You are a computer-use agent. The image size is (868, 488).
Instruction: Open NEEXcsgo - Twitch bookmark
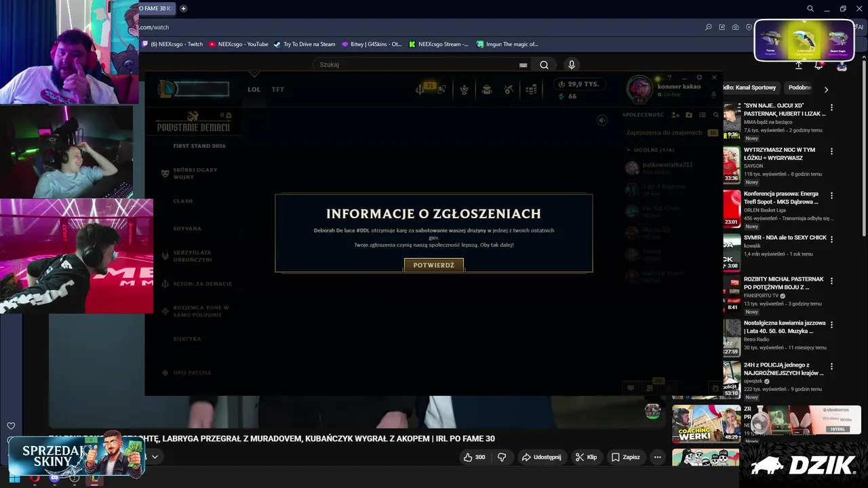click(172, 44)
